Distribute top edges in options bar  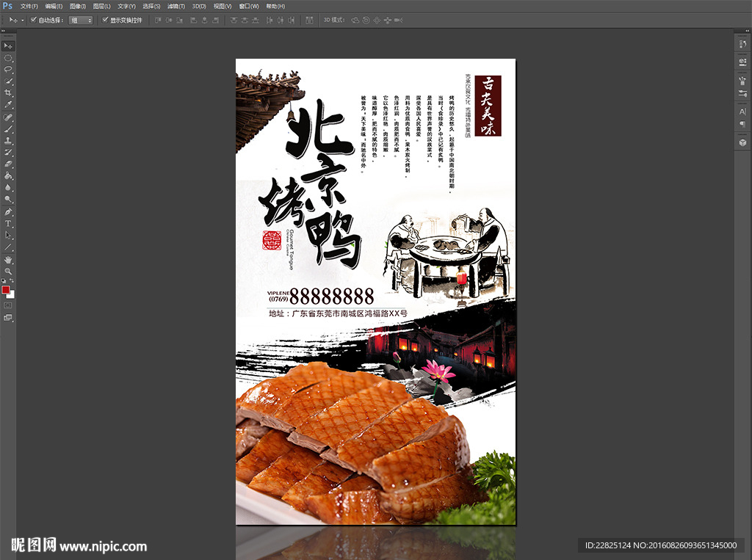click(x=234, y=20)
